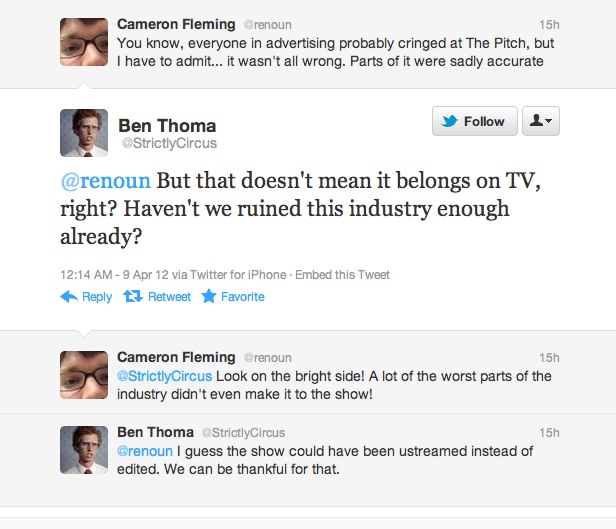Viewport: 616px width, 529px height.
Task: Open Ben Thoma's name in the main tweet
Action: coord(166,125)
